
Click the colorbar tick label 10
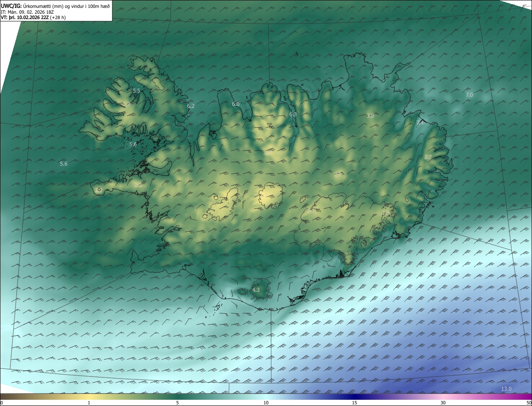tap(266, 403)
